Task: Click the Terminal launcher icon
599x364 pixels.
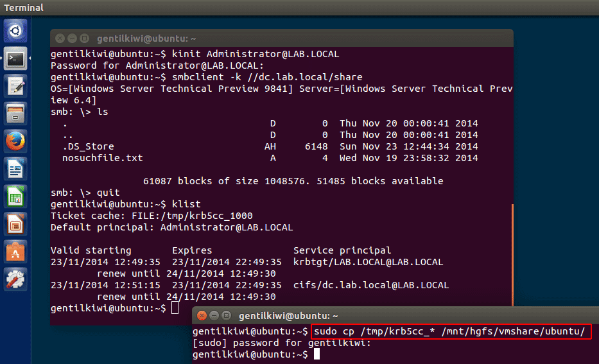Action: point(15,58)
